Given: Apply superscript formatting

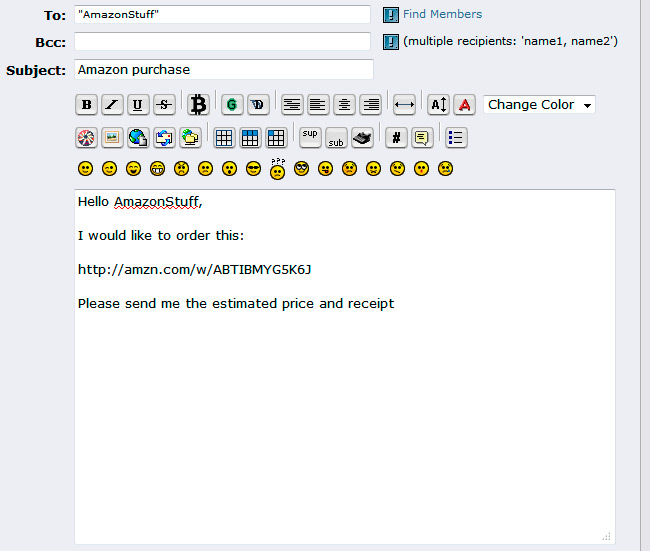Looking at the screenshot, I should (310, 138).
